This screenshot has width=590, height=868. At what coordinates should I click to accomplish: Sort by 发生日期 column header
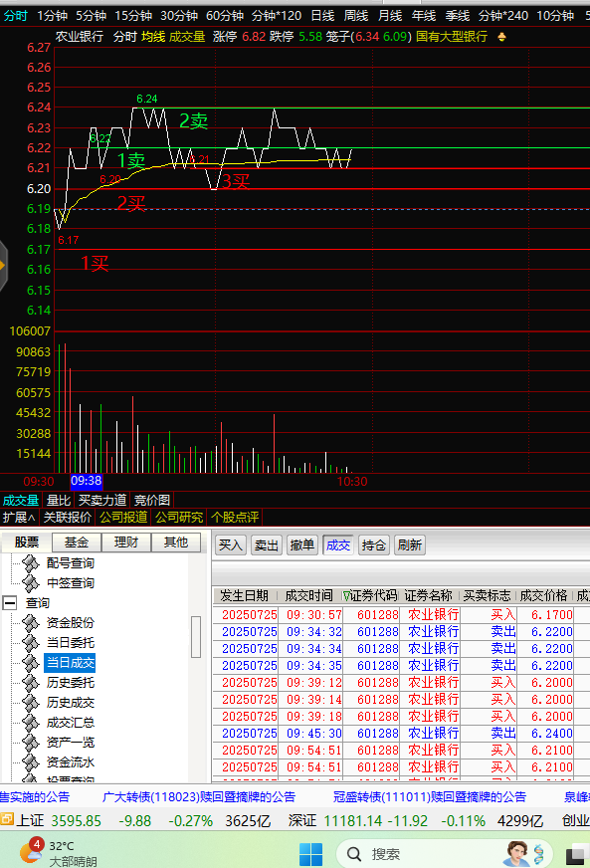[x=244, y=595]
